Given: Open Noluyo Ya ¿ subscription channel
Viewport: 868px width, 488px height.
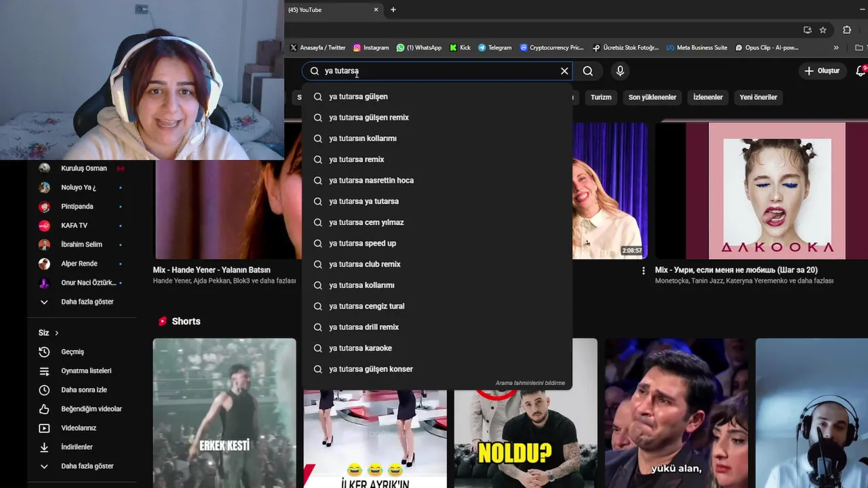Looking at the screenshot, I should point(83,187).
